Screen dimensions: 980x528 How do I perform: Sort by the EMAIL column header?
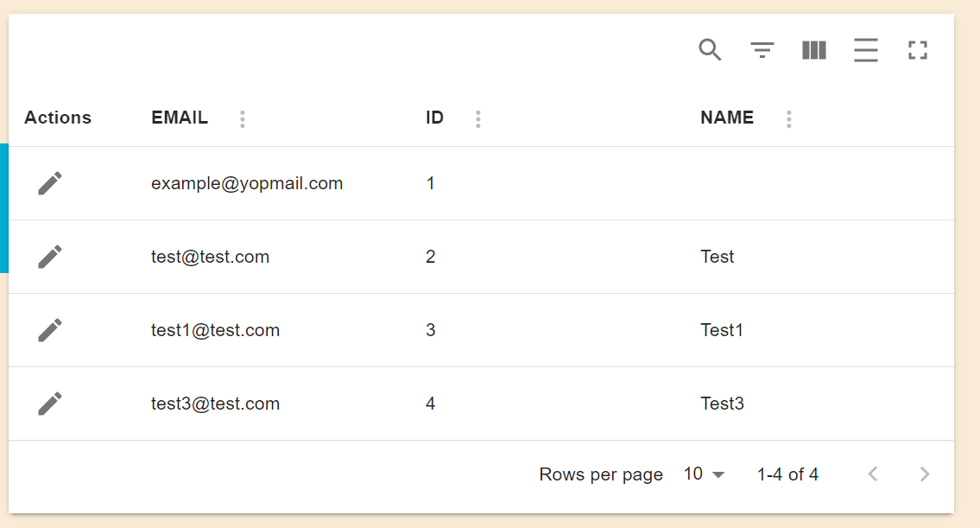[180, 118]
